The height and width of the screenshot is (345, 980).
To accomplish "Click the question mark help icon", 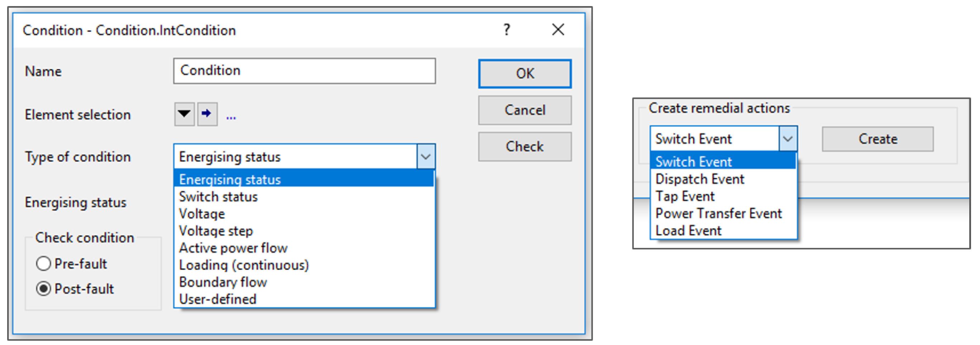I will tap(506, 30).
